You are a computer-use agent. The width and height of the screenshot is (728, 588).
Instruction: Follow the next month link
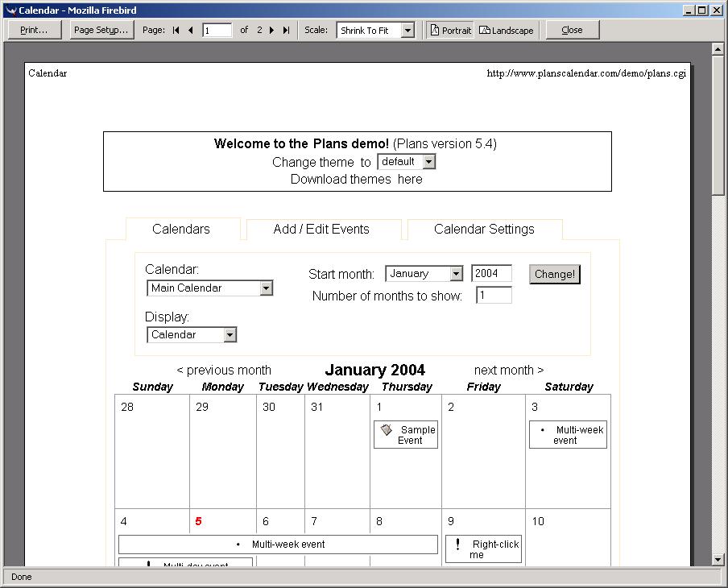509,371
